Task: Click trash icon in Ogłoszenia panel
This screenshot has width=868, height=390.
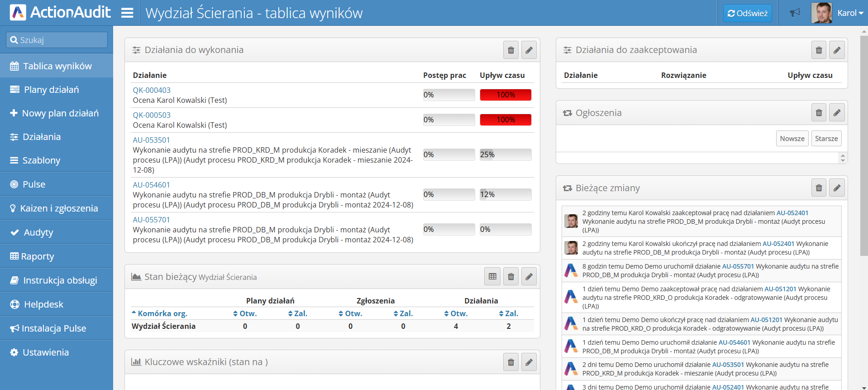Action: [x=819, y=113]
